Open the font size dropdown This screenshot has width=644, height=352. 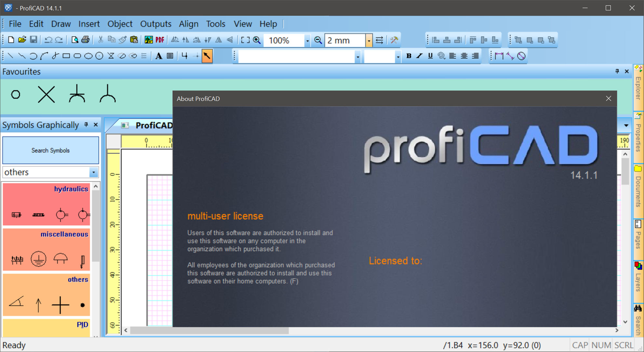coord(398,57)
